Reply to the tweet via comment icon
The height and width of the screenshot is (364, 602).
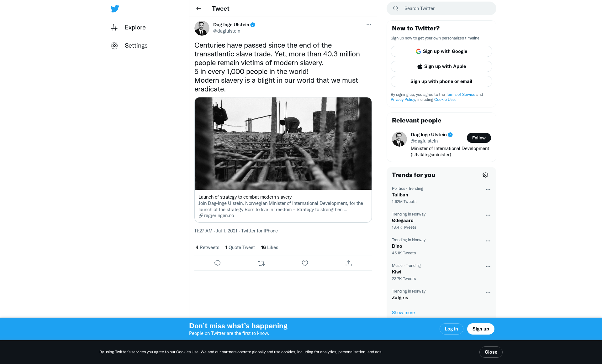pos(217,263)
